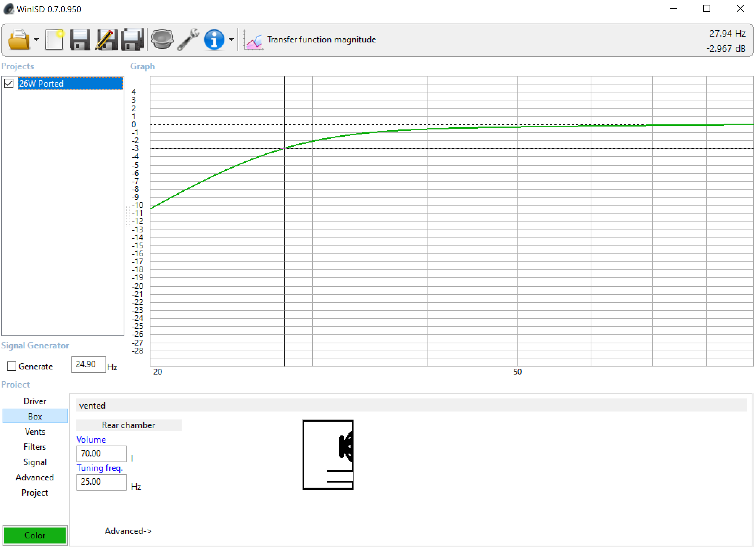The width and height of the screenshot is (756, 550).
Task: Click the Rear chamber header
Action: coord(128,425)
